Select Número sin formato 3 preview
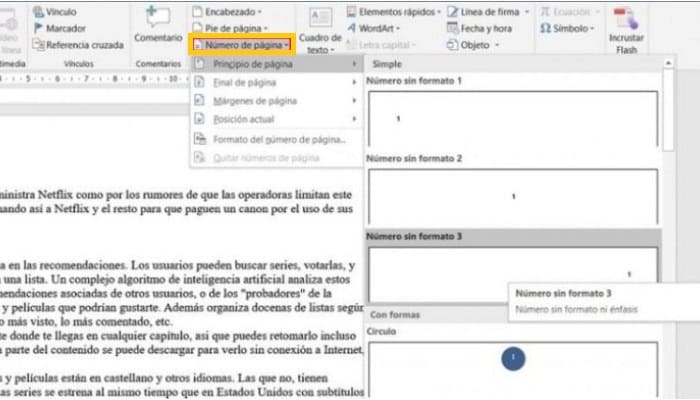The image size is (700, 400). (513, 275)
